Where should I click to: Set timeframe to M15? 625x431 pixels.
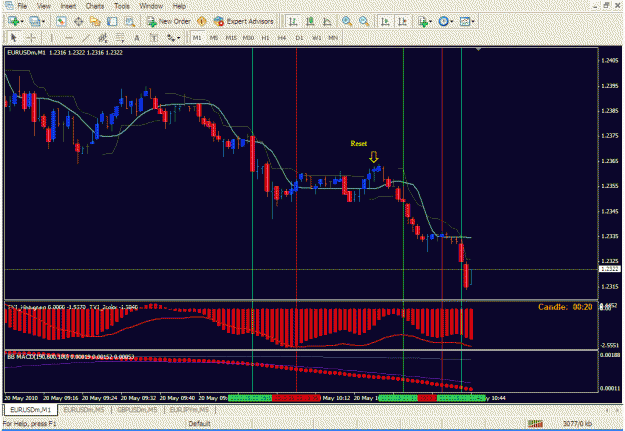point(231,38)
